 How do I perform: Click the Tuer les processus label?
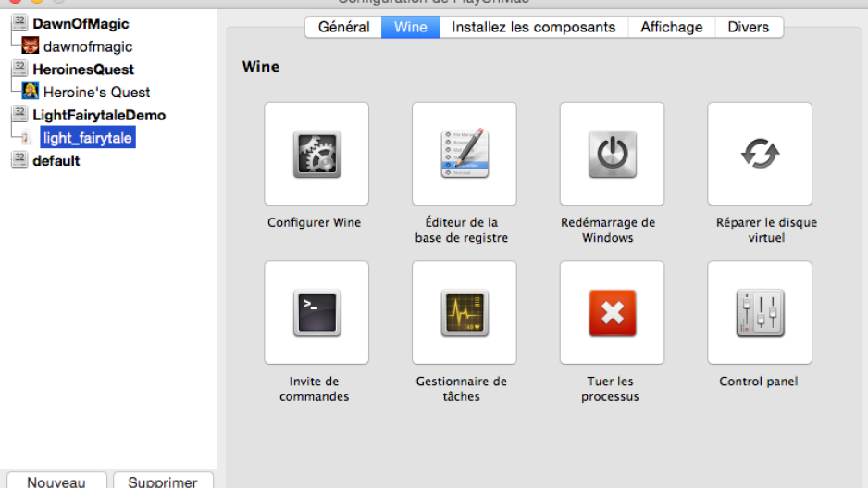[610, 389]
